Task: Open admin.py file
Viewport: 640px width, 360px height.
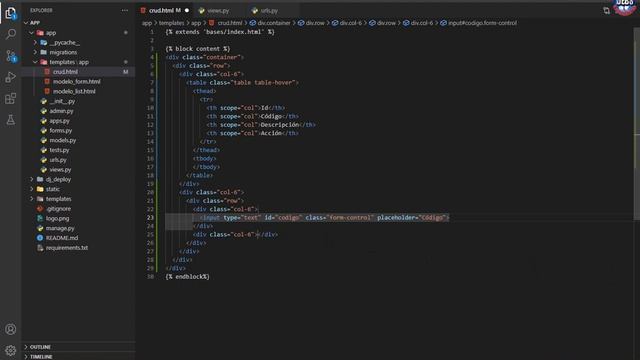Action: coord(61,111)
